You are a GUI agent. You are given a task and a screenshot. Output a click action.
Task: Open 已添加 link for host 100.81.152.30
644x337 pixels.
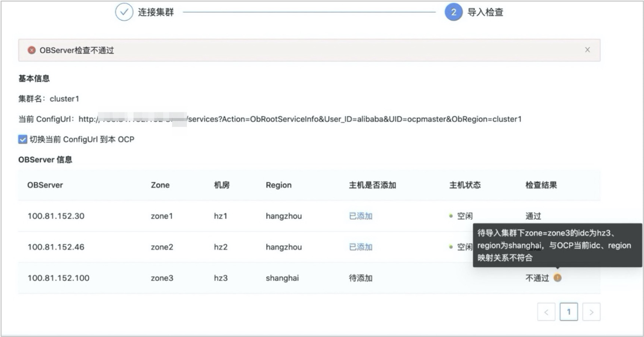point(360,216)
